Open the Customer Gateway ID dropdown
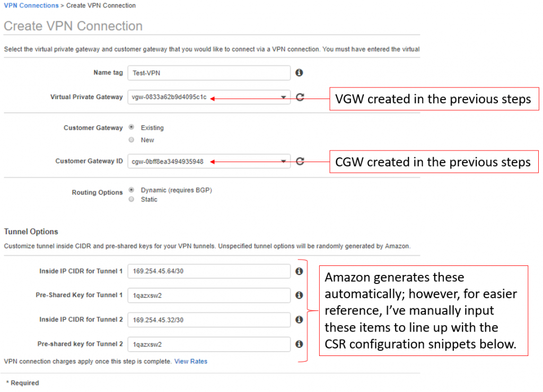 pos(209,162)
